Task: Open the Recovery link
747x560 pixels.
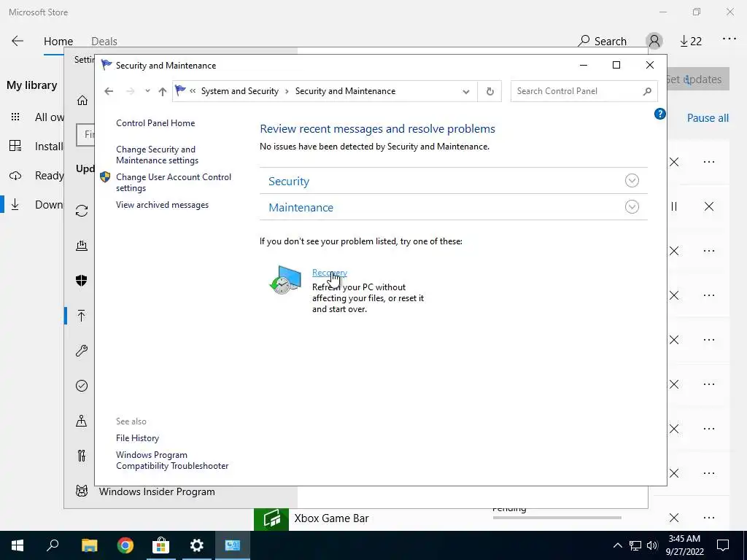Action: (x=330, y=273)
